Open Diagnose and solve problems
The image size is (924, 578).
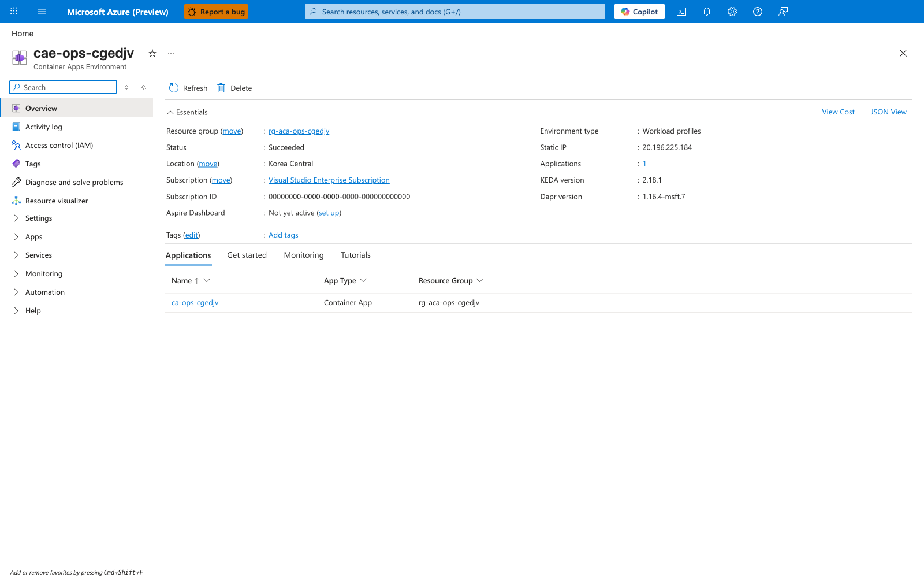click(74, 182)
